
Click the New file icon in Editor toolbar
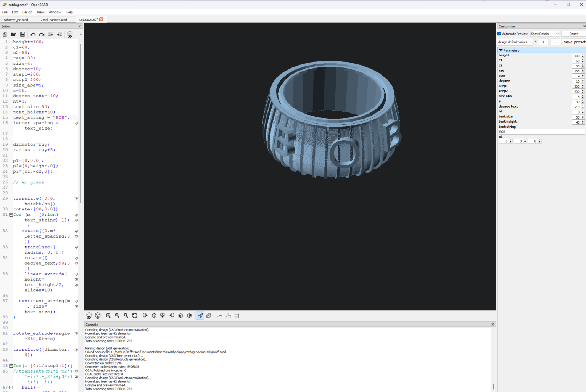[x=5, y=34]
